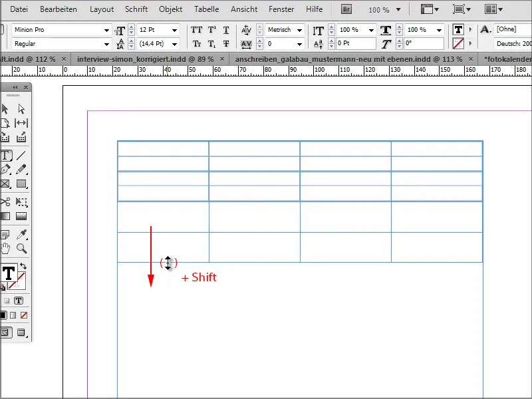Image resolution: width=532 pixels, height=399 pixels.
Task: Open the Metrisch kerning dropdown
Action: [x=299, y=30]
